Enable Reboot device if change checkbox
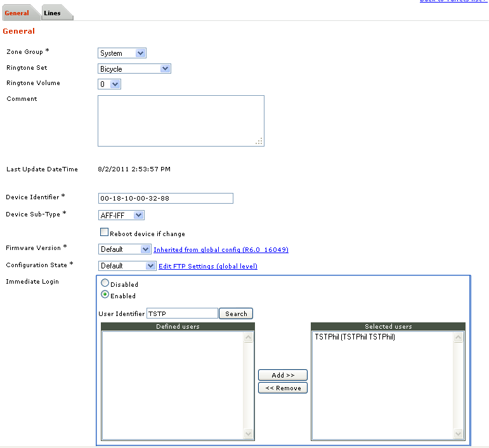This screenshot has width=489, height=448. pyautogui.click(x=104, y=232)
